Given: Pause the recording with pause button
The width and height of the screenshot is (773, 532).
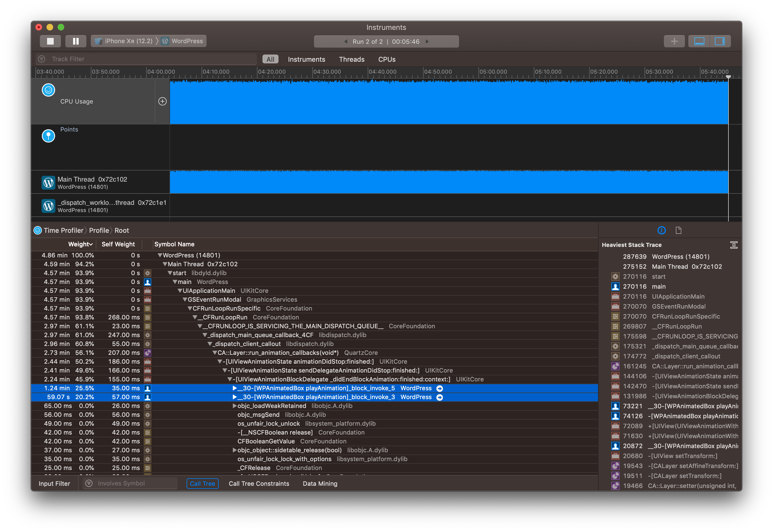Looking at the screenshot, I should click(76, 41).
